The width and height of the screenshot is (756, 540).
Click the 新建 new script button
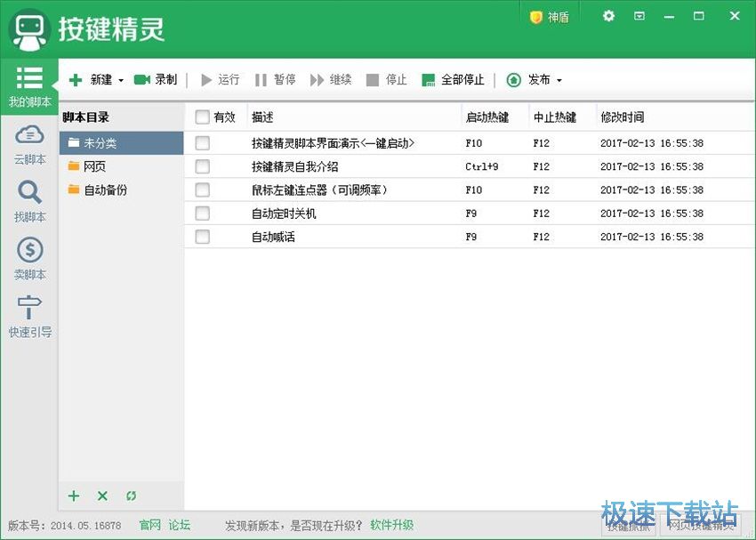[91, 79]
